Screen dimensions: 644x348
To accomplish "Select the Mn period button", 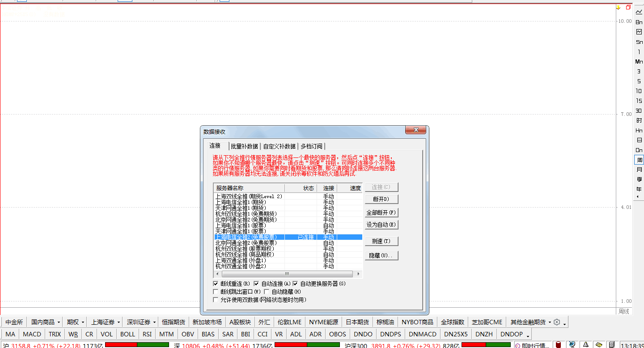I will 639,61.
